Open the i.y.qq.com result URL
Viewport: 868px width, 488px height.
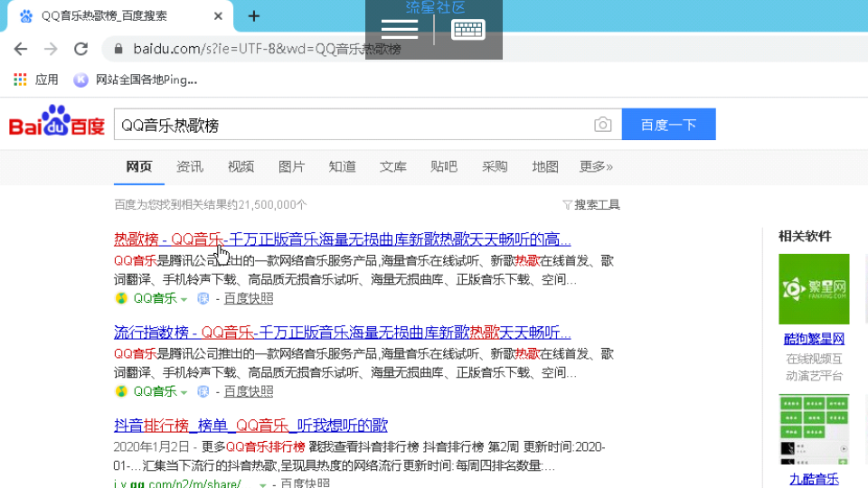[x=177, y=483]
